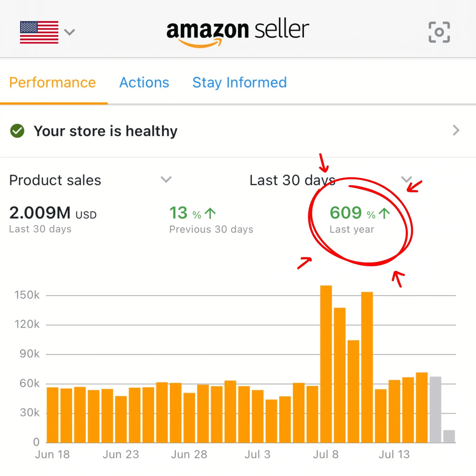Image resolution: width=476 pixels, height=476 pixels.
Task: Click the green store healthy checkmark
Action: (x=17, y=131)
